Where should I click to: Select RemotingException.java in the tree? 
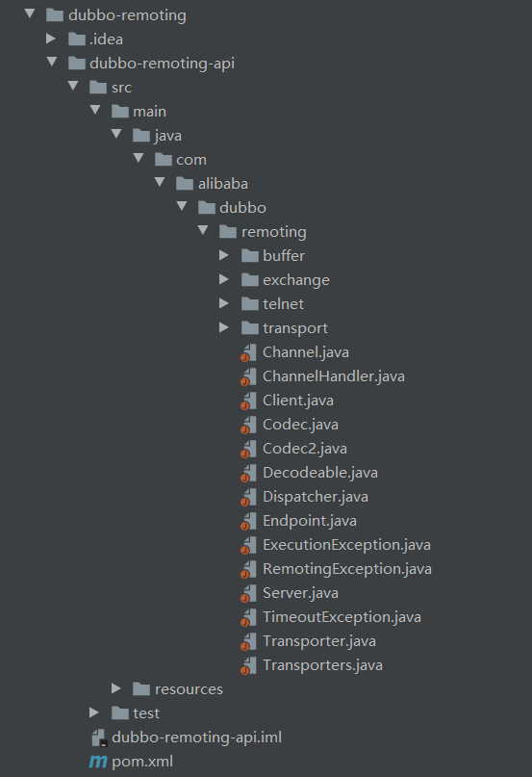pyautogui.click(x=346, y=569)
